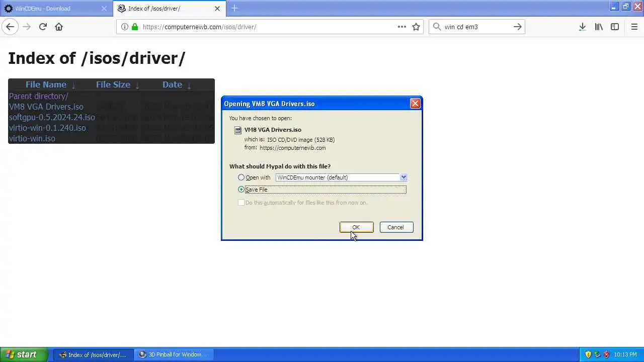The width and height of the screenshot is (644, 362).
Task: Close the Index of /isos/driver/ tab
Action: 217,9
